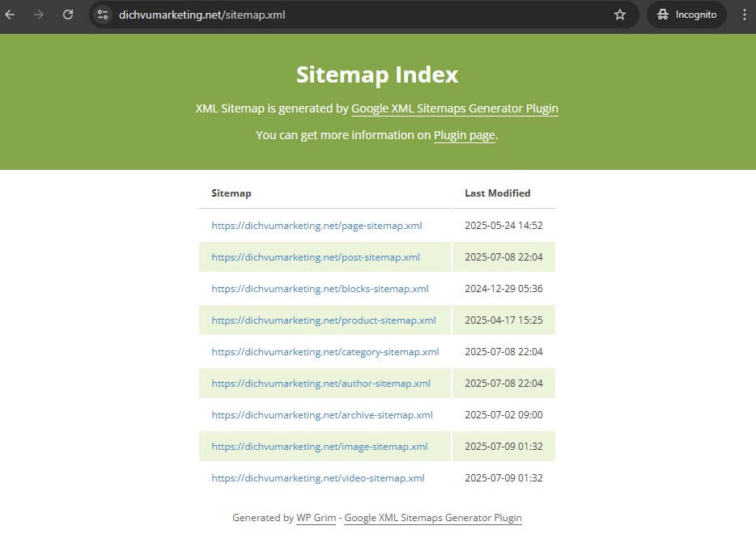
Task: Open Chrome three-dot menu
Action: tap(745, 15)
